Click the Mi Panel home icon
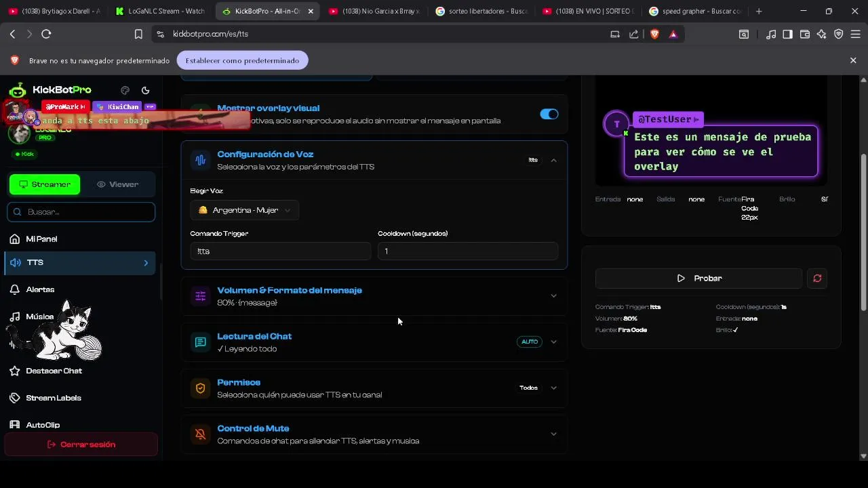Screen dimensions: 868x488 tap(15, 239)
